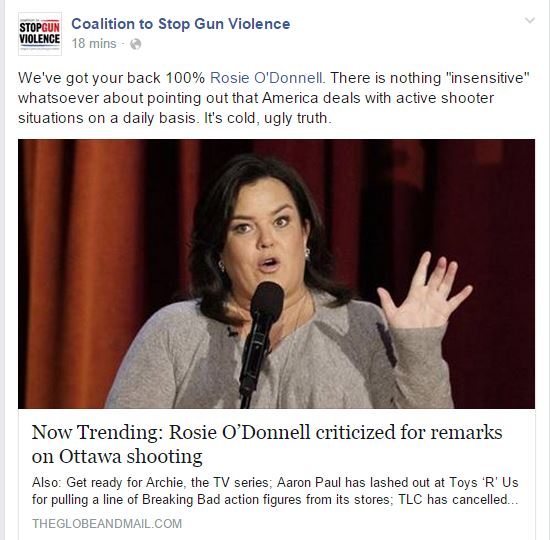Screen dimensions: 550x540
Task: Expand the post options chevron menu
Action: 530,20
